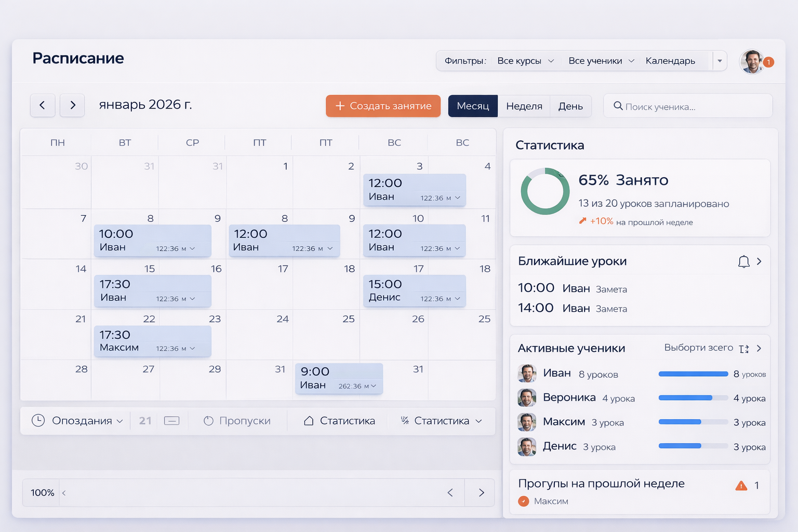
Task: Click the home icon next to Статистика
Action: click(310, 421)
